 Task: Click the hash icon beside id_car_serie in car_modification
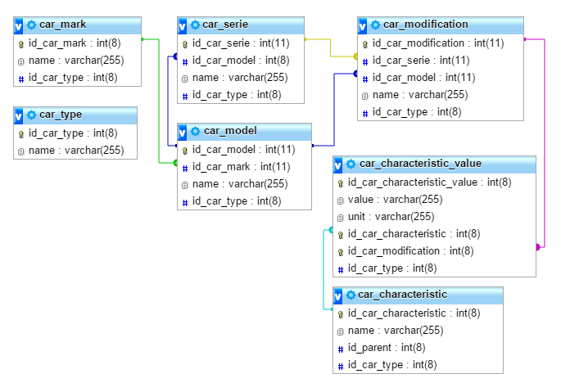pyautogui.click(x=365, y=62)
